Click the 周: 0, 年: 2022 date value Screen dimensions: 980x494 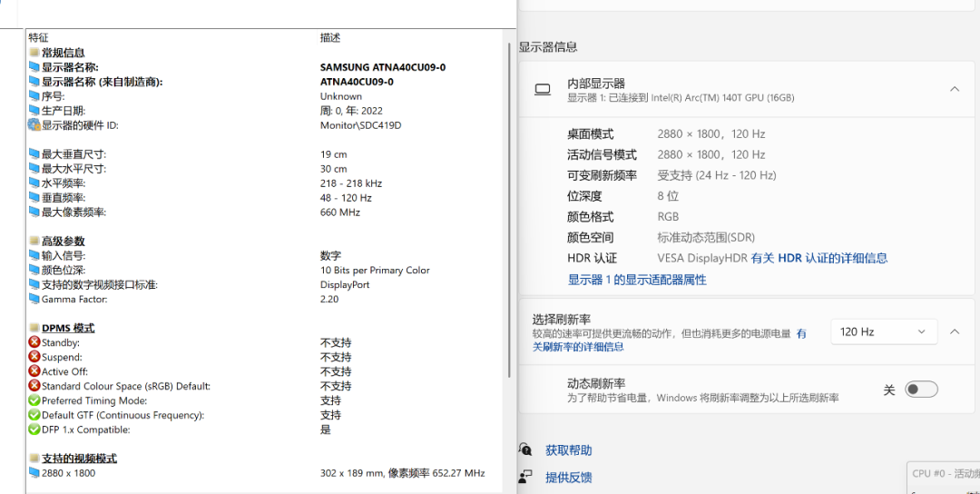click(351, 111)
